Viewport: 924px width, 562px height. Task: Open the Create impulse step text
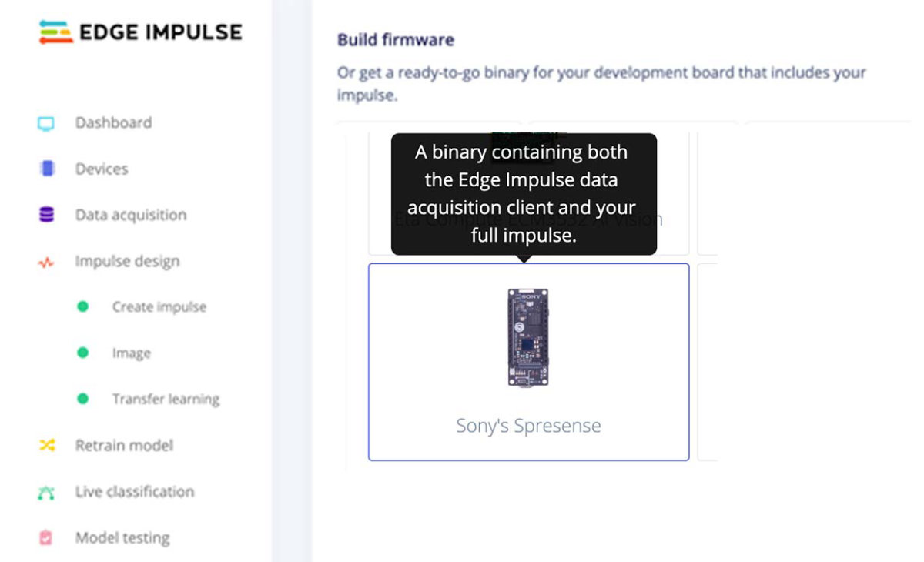(x=159, y=307)
